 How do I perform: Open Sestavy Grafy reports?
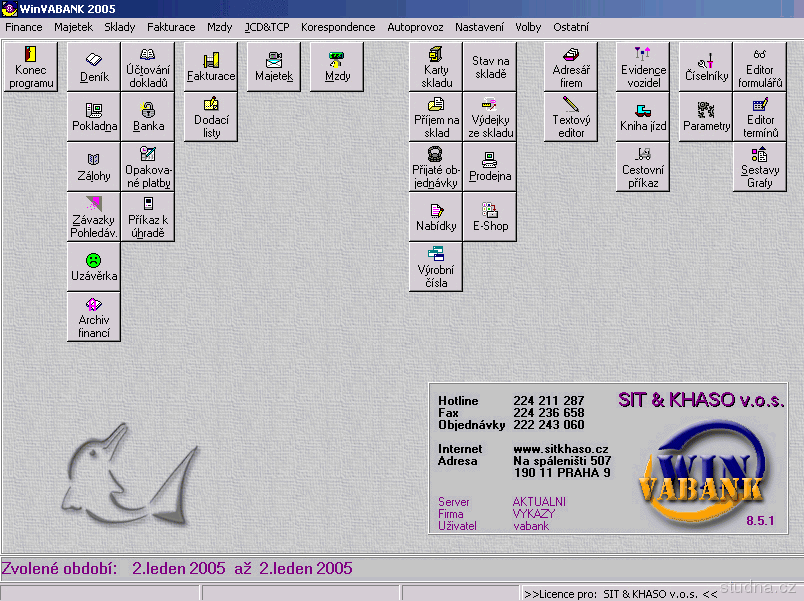click(x=759, y=167)
